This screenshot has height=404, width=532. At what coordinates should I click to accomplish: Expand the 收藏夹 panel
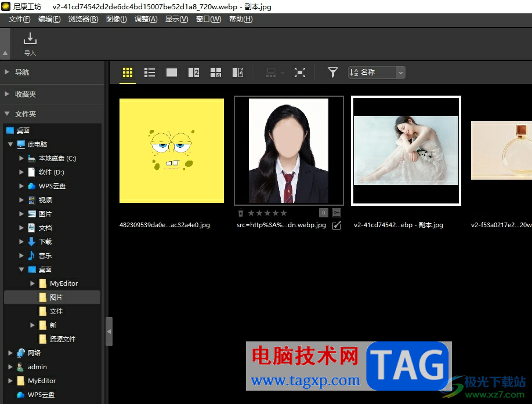(x=6, y=94)
